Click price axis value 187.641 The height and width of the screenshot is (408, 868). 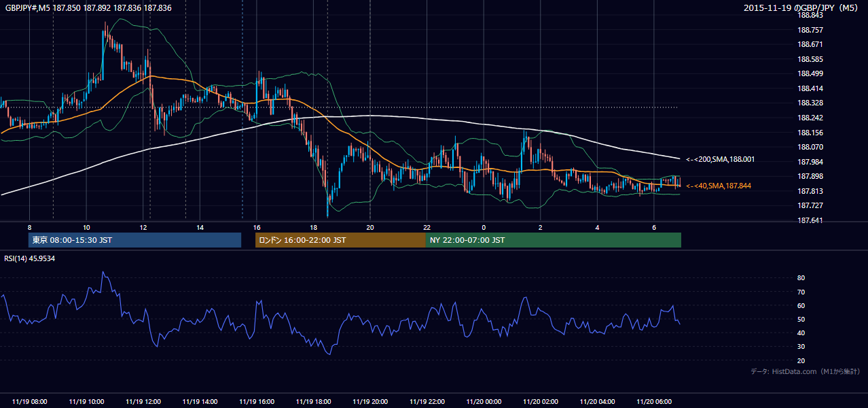[x=810, y=220]
